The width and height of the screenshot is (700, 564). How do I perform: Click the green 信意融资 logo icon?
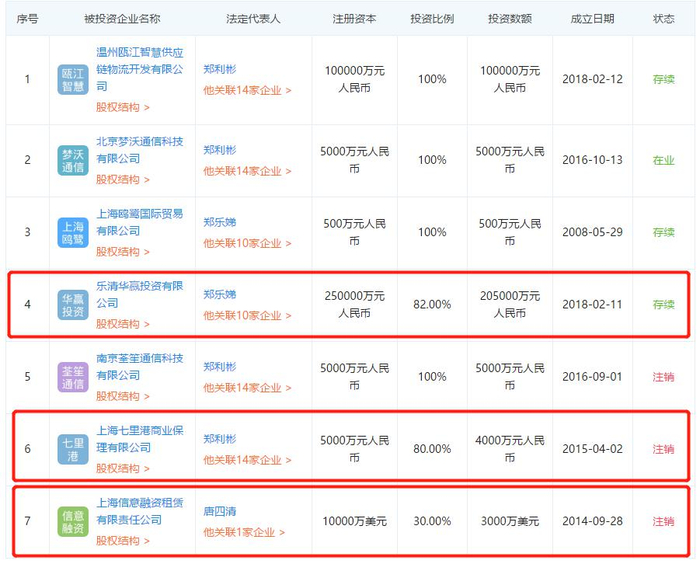[73, 521]
